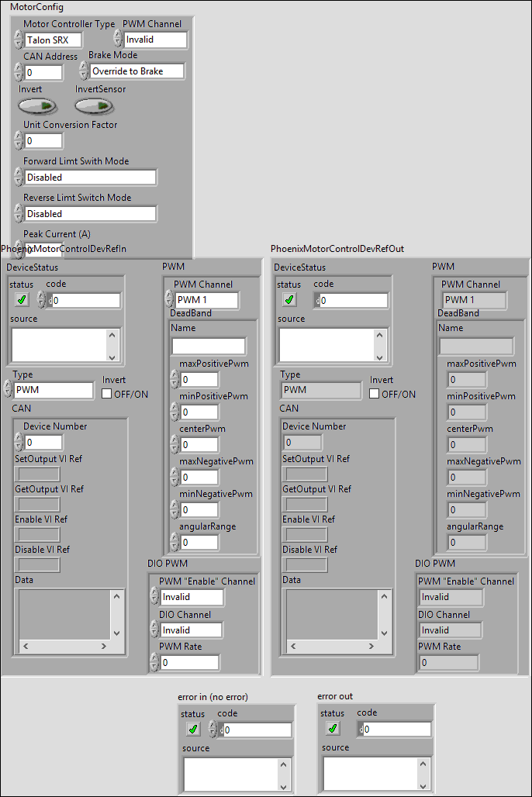This screenshot has width=532, height=797.
Task: Click the error out source scroll-up arrow
Action: click(x=423, y=764)
